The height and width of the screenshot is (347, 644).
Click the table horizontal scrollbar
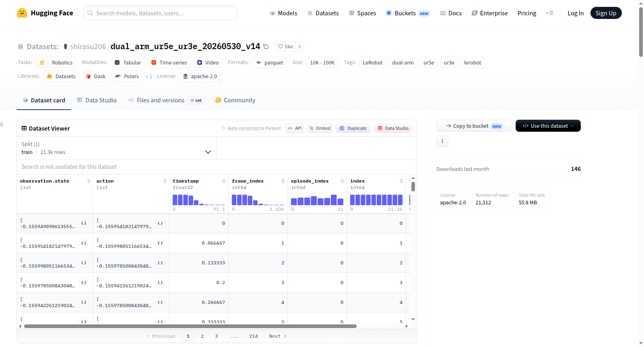190,326
